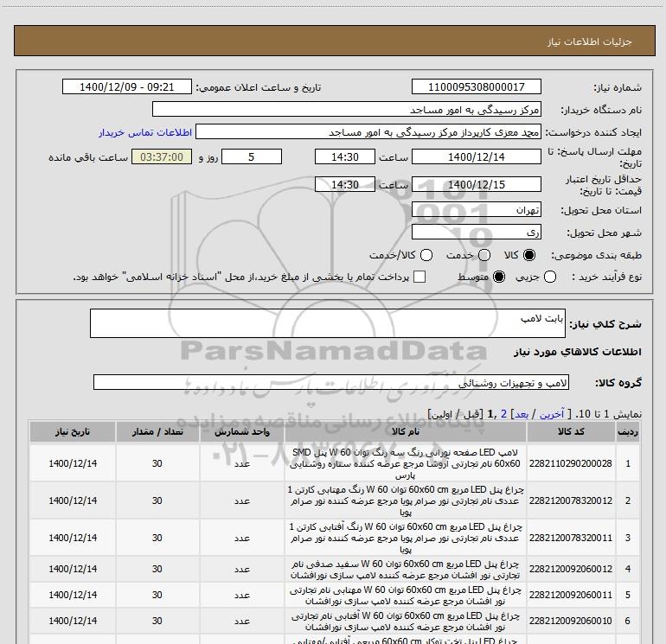The width and height of the screenshot is (666, 644).
Task: Click the row 1 item name لامپ LED صفحه نورانی
Action: pyautogui.click(x=405, y=463)
